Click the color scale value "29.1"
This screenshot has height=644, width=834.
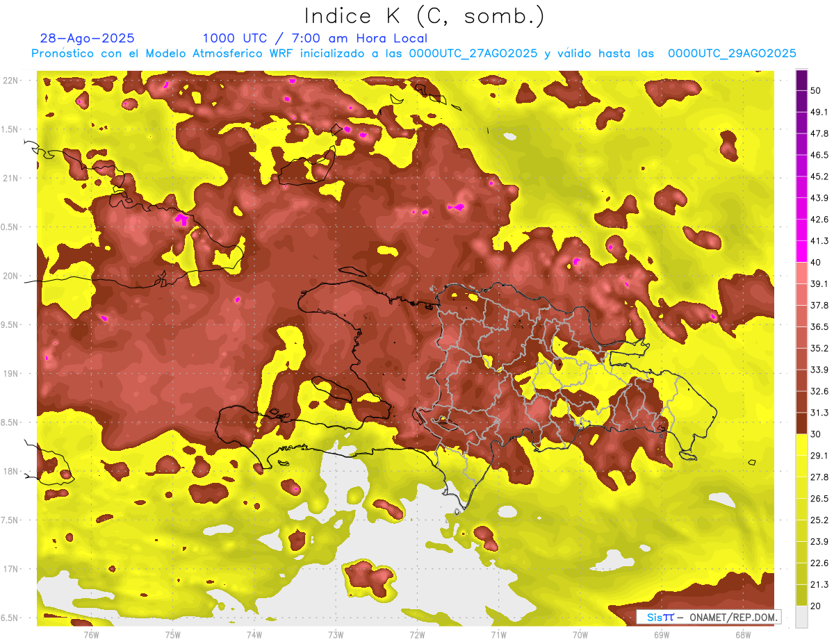click(x=819, y=456)
